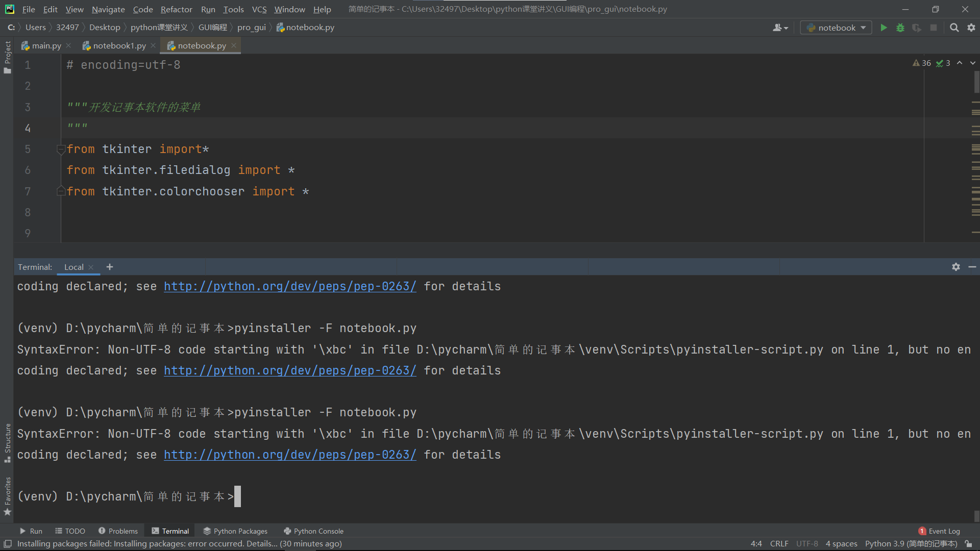The image size is (980, 551).
Task: Open the Navigate menu
Action: 108,9
